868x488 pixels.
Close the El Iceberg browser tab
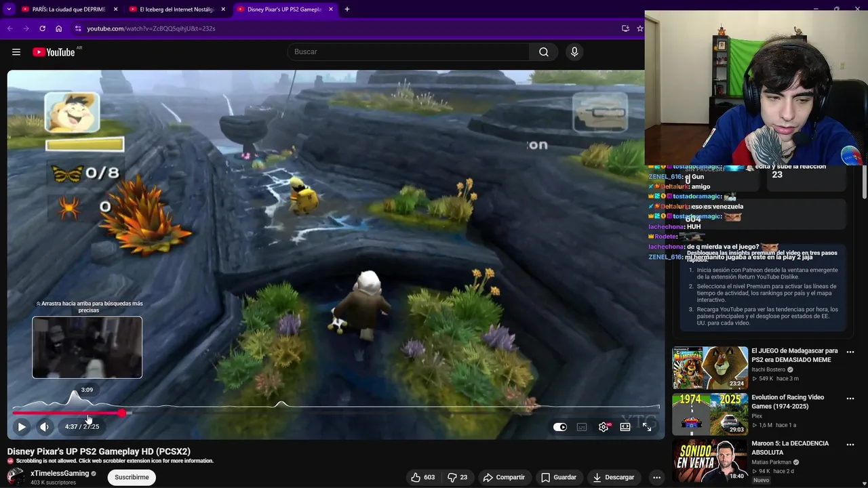(x=223, y=9)
